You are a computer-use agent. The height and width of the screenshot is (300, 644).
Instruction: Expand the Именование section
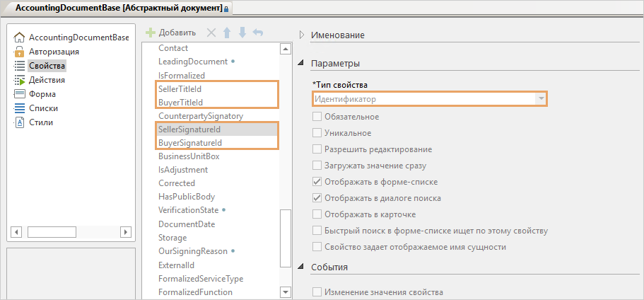pyautogui.click(x=302, y=35)
